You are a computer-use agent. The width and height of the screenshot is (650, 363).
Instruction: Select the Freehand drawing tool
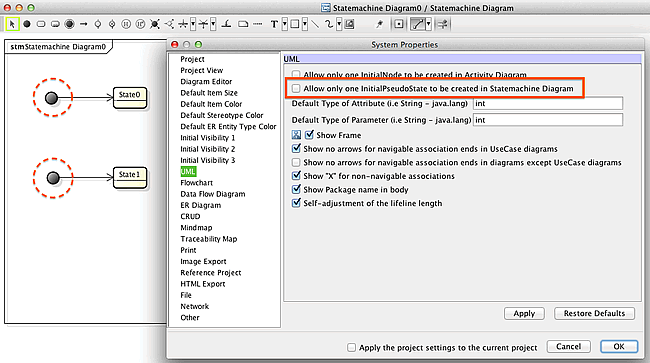point(329,24)
